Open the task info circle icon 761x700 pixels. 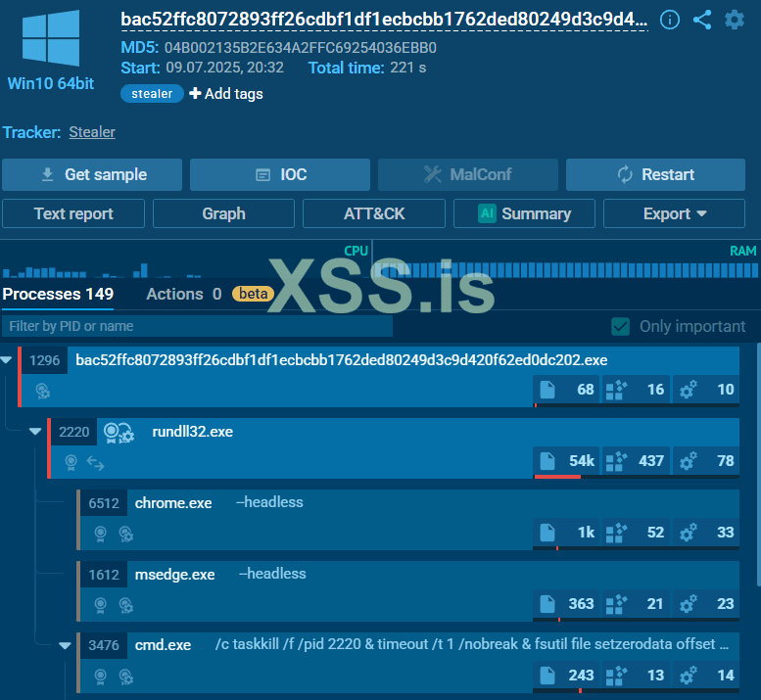point(670,20)
